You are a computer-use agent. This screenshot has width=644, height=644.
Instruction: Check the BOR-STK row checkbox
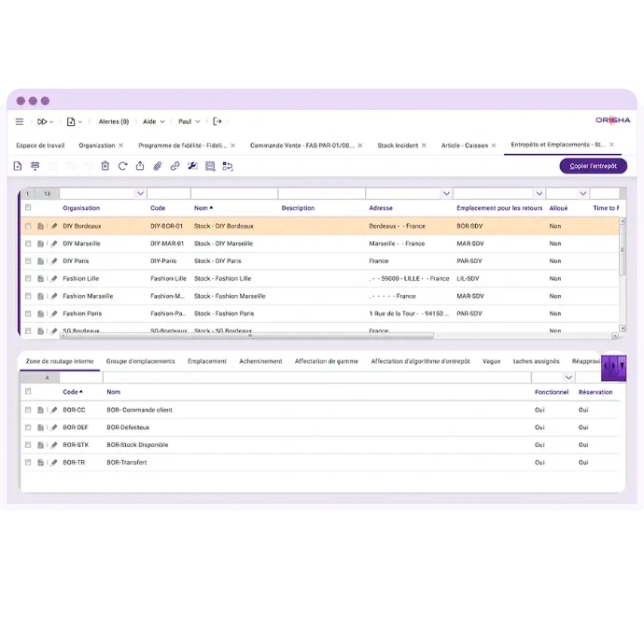coord(28,445)
